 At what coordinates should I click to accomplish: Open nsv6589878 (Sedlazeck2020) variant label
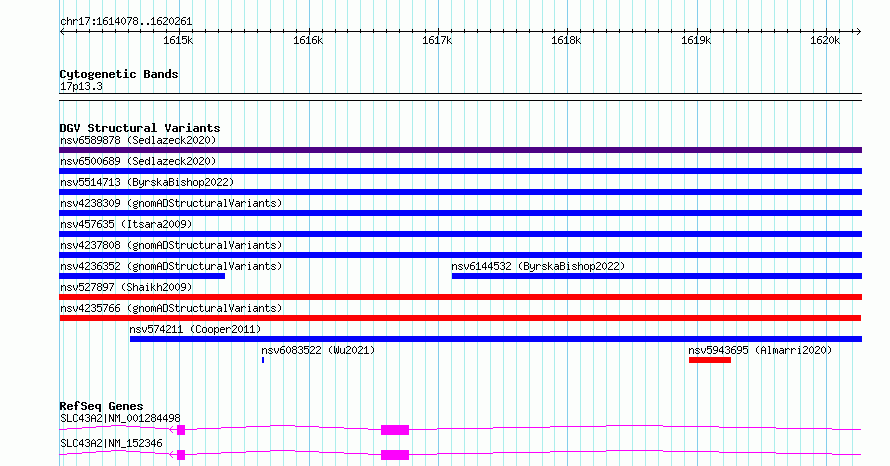click(138, 140)
